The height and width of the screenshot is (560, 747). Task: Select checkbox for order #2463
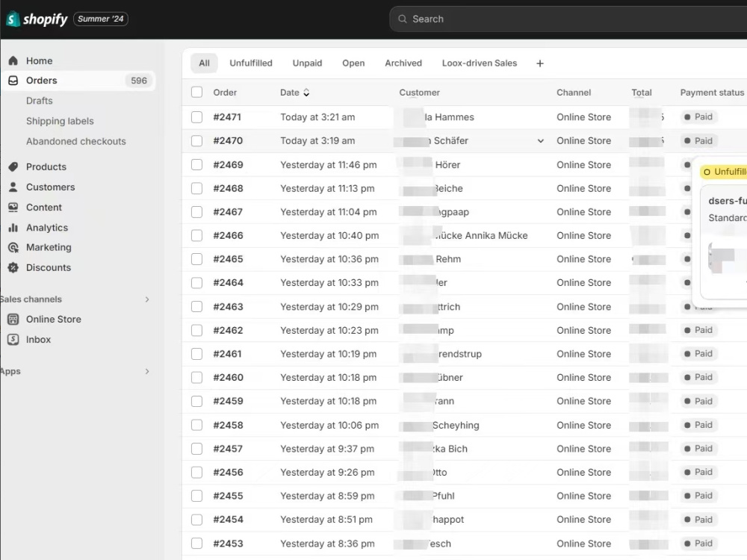pyautogui.click(x=196, y=307)
